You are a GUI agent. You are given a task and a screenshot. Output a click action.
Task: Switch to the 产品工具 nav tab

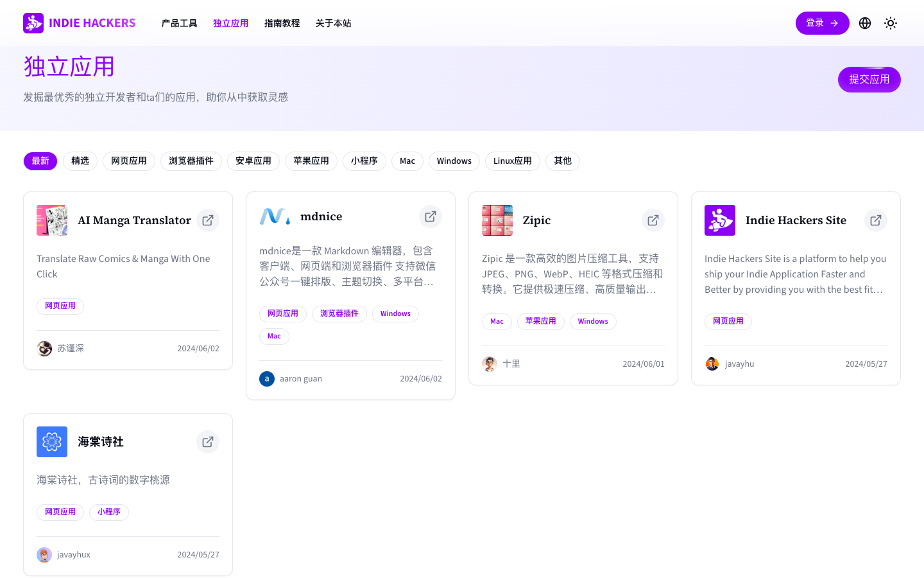179,22
